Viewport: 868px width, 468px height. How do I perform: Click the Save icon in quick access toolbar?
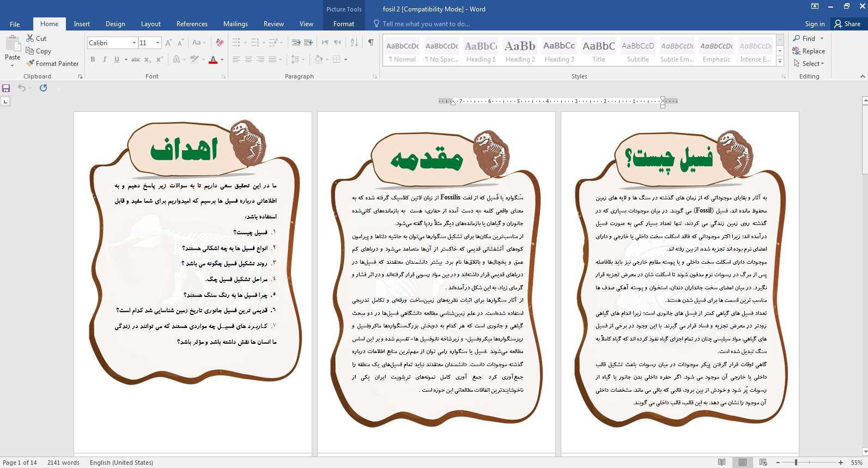pos(7,88)
